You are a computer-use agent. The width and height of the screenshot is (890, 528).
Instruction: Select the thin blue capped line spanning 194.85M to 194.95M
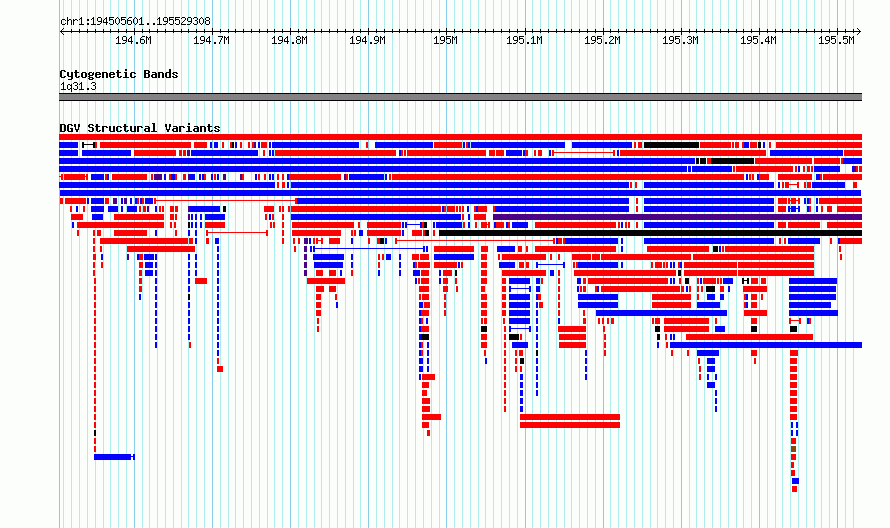(370, 249)
